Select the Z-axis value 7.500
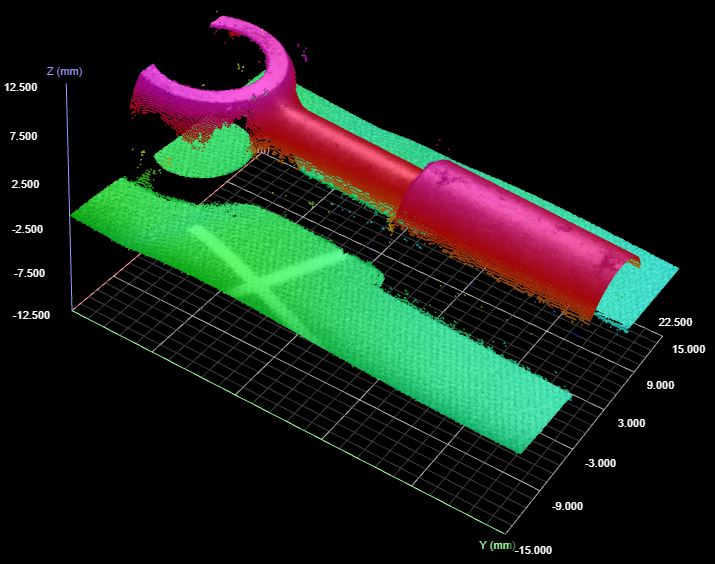The width and height of the screenshot is (715, 564). pos(23,136)
